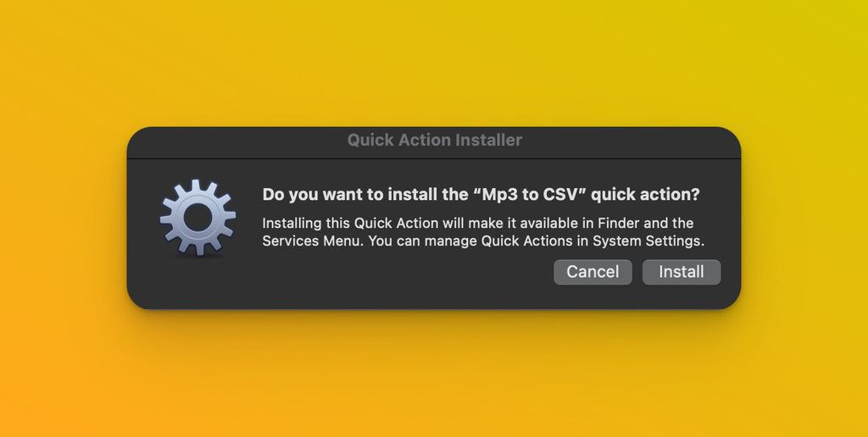Click the Install button
This screenshot has height=437, width=868.
click(x=682, y=272)
